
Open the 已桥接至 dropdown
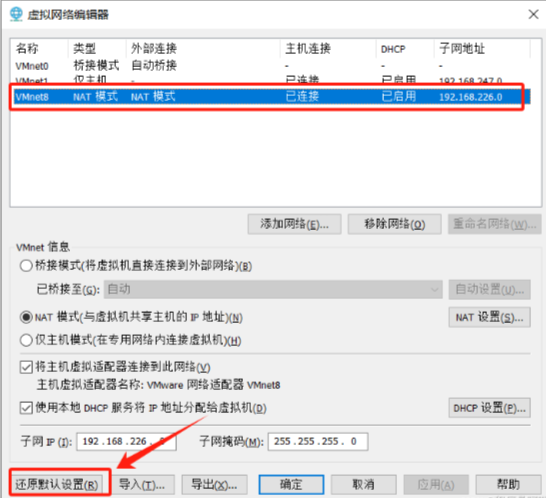pyautogui.click(x=273, y=289)
